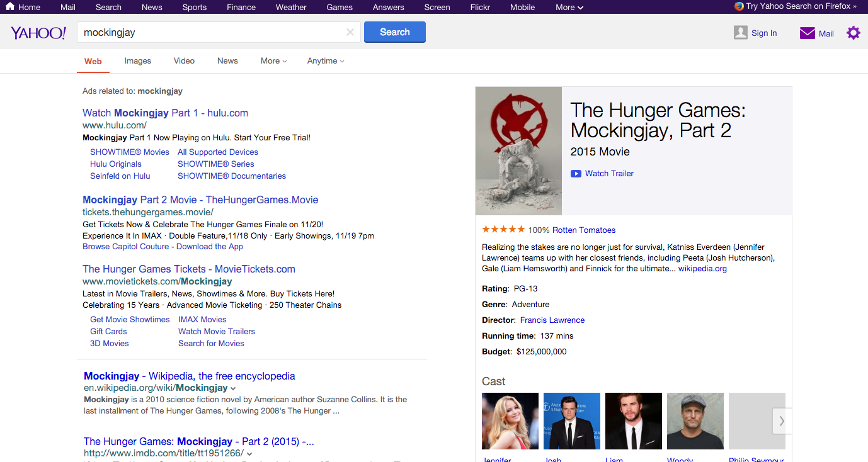Click the Sign In text link
Screen dimensions: 868x462
click(764, 33)
